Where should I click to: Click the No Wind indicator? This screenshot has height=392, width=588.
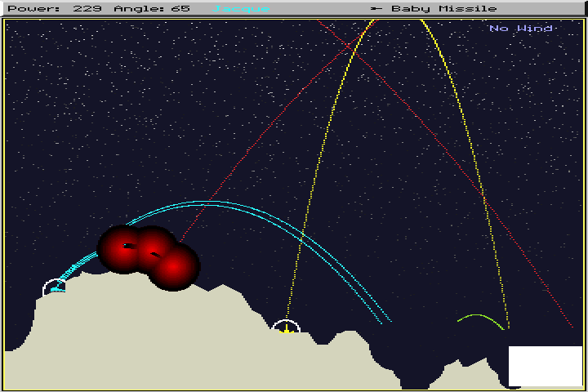(x=521, y=28)
